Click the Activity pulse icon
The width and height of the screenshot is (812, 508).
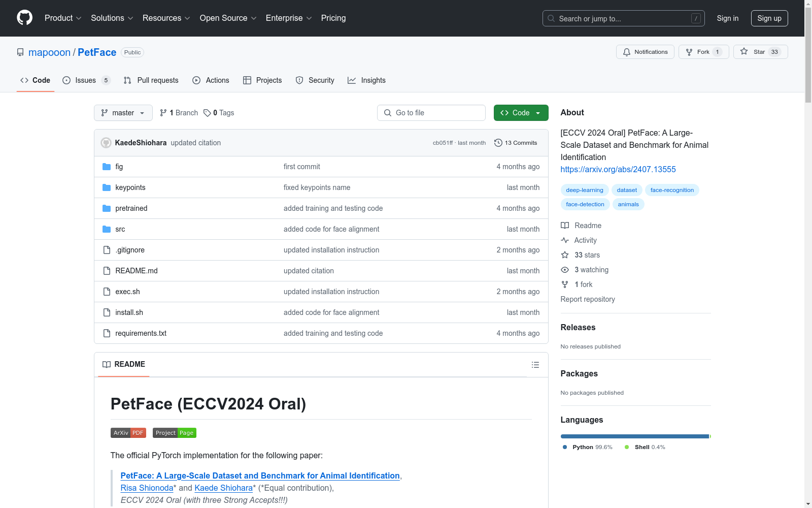[x=565, y=240]
